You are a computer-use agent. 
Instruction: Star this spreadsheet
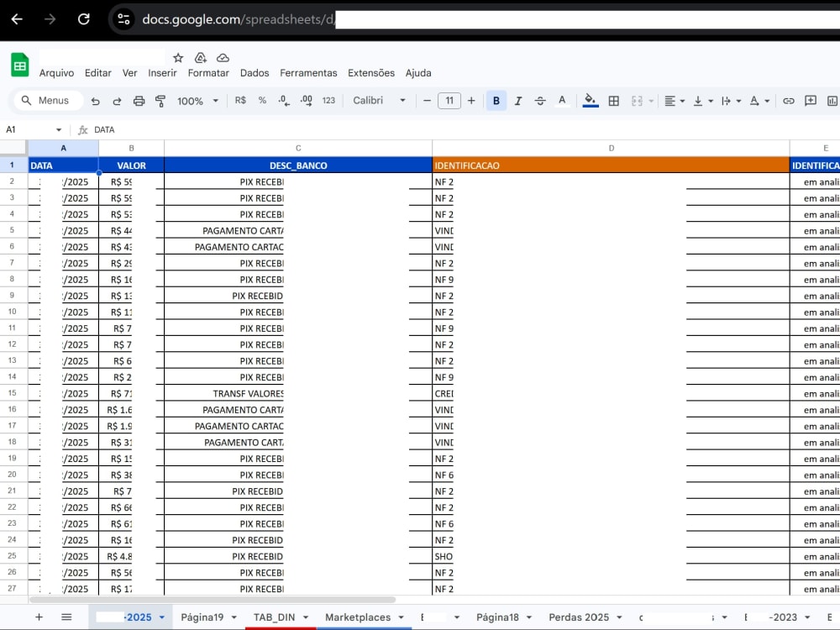178,57
